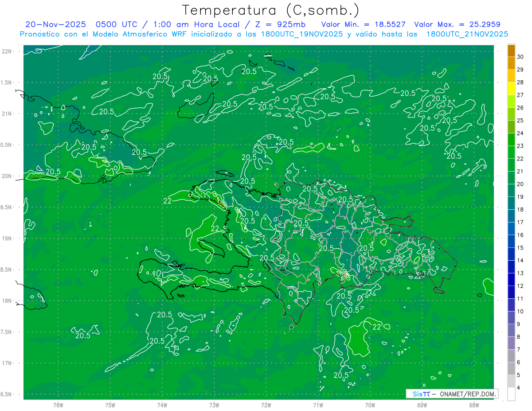Viewport: 532px width, 411px height.
Task: Click the legend swatch between 20 and 21
Action: point(511,178)
